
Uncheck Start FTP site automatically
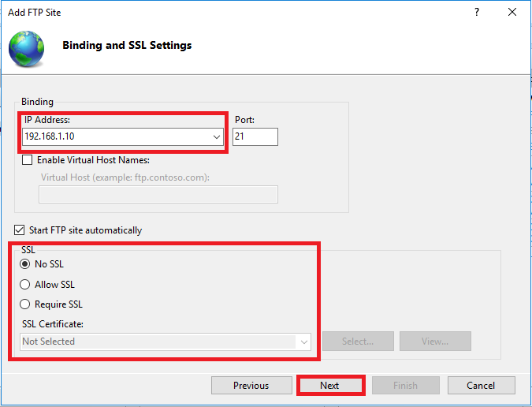click(x=20, y=230)
